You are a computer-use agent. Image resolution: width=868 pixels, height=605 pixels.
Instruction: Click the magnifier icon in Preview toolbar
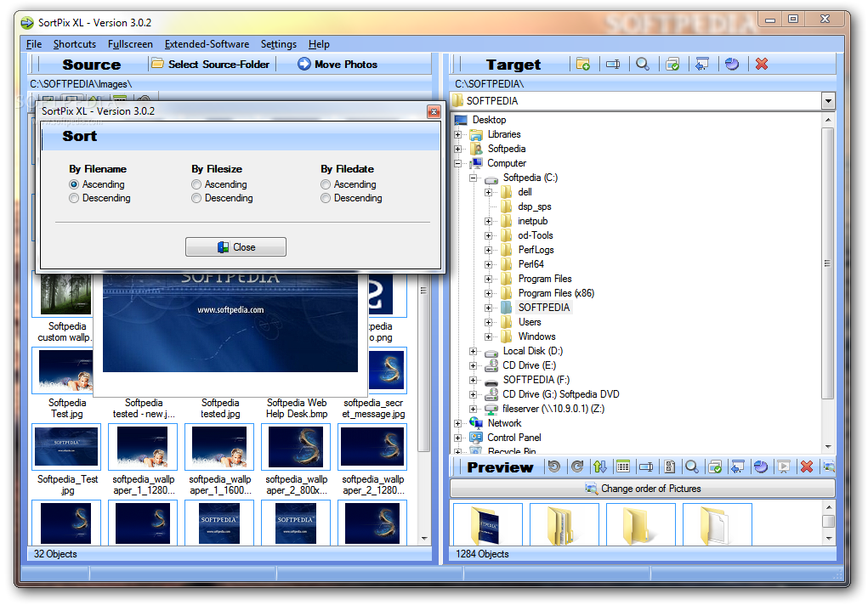[691, 466]
